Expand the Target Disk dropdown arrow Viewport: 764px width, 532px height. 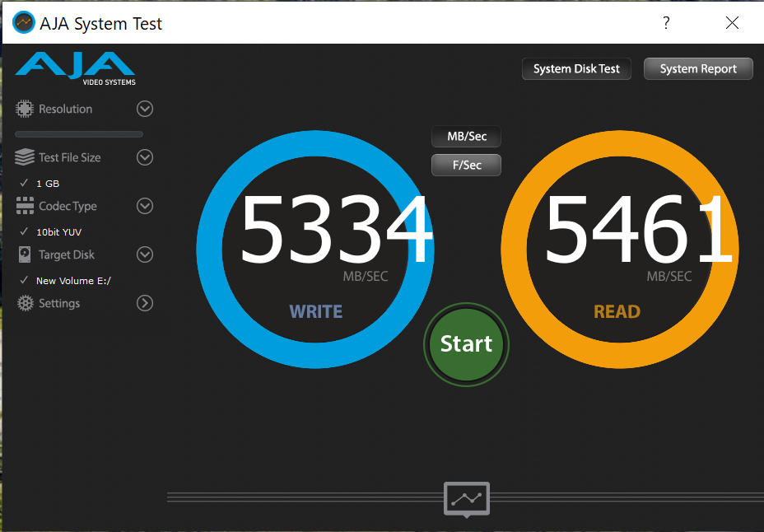point(145,254)
